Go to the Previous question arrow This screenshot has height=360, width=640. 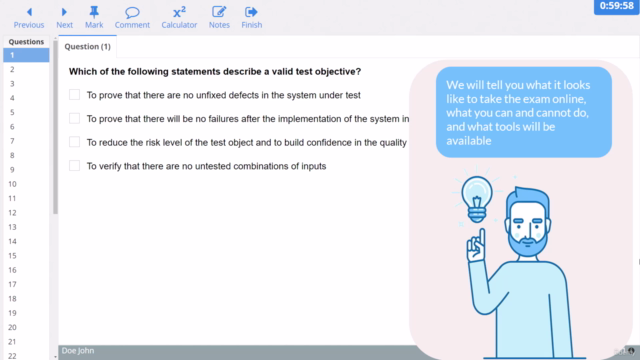coord(29,12)
